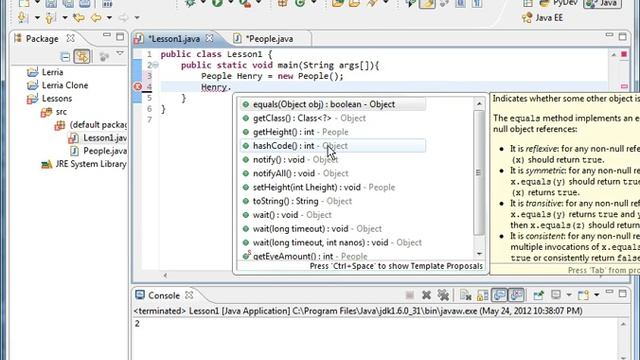
Task: Choose equals(Object obj) proposal
Action: click(x=333, y=104)
